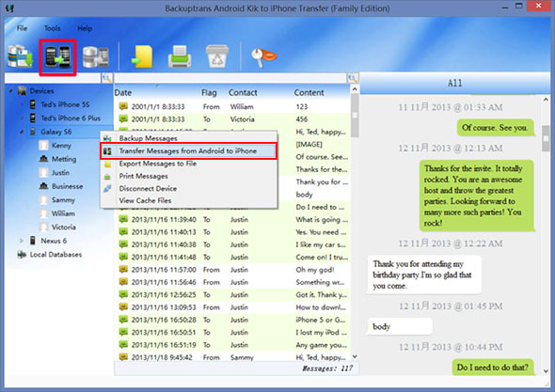Image resolution: width=555 pixels, height=392 pixels.
Task: Click the search icon beside the device filter box
Action: (106, 78)
